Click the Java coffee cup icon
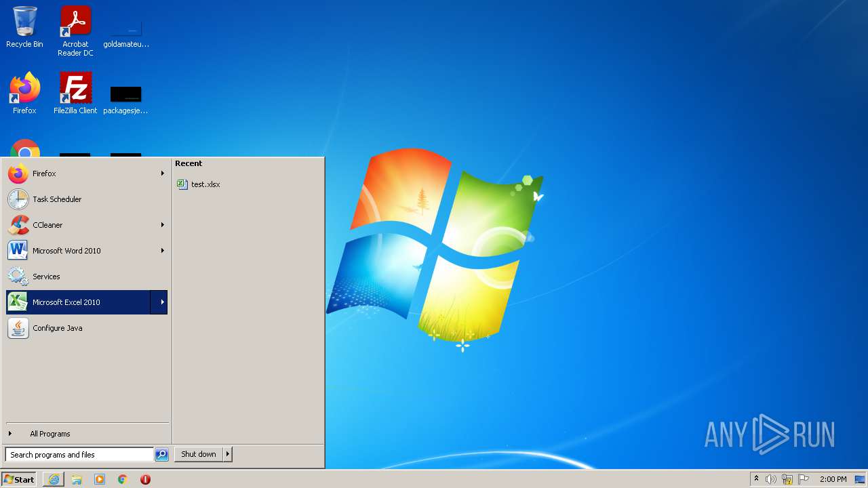The image size is (868, 488). [x=18, y=328]
